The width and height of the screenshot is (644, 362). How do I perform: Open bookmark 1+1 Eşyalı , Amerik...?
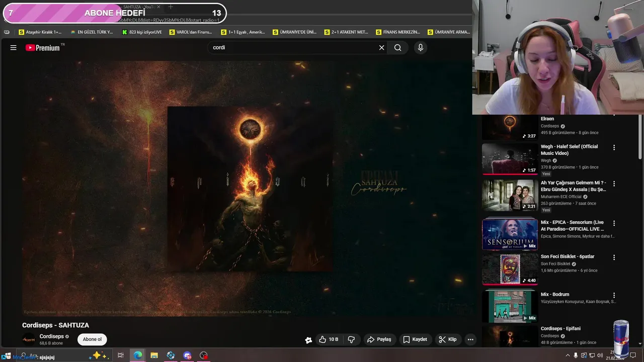click(x=243, y=32)
